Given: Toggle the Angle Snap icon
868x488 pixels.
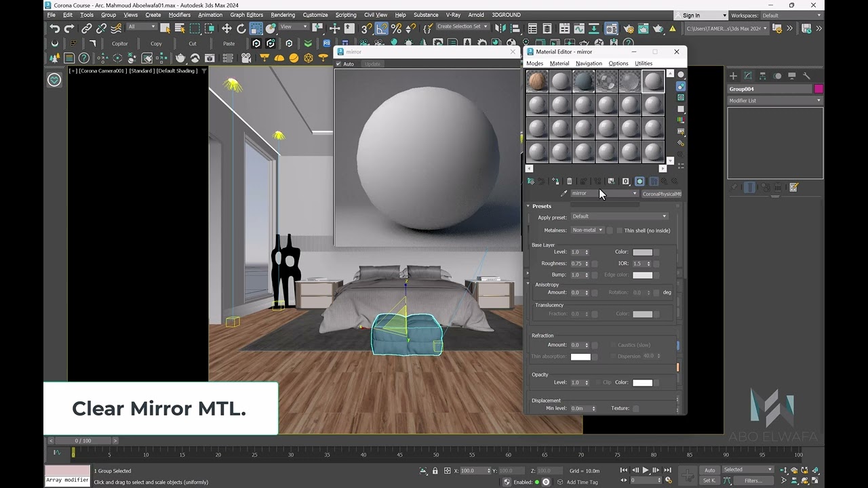Looking at the screenshot, I should click(x=381, y=28).
